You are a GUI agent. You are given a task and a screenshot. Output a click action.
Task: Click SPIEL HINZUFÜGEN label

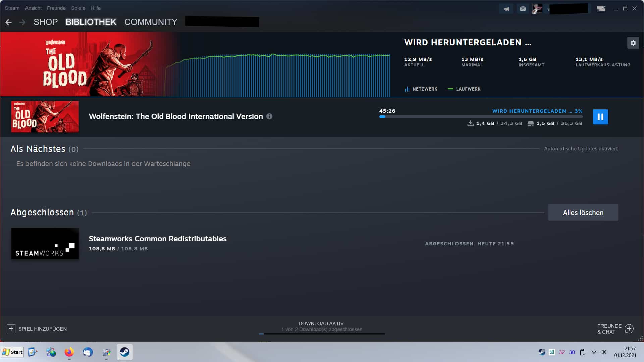coord(43,329)
